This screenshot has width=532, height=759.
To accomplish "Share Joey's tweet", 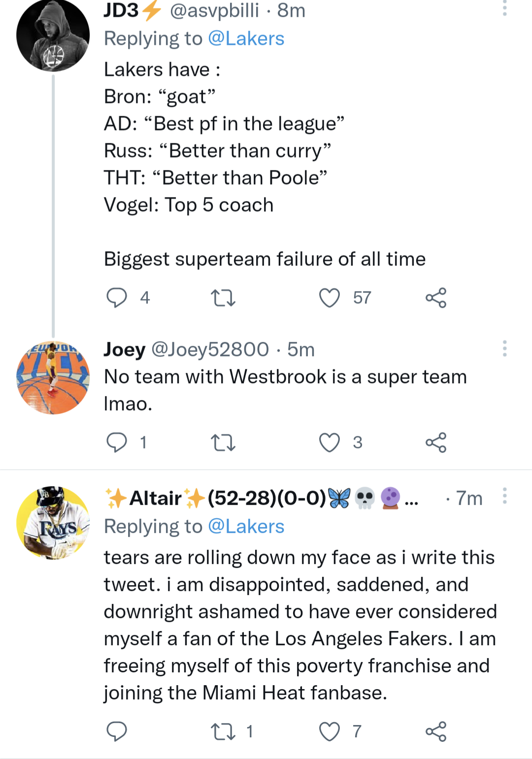I will pyautogui.click(x=436, y=443).
